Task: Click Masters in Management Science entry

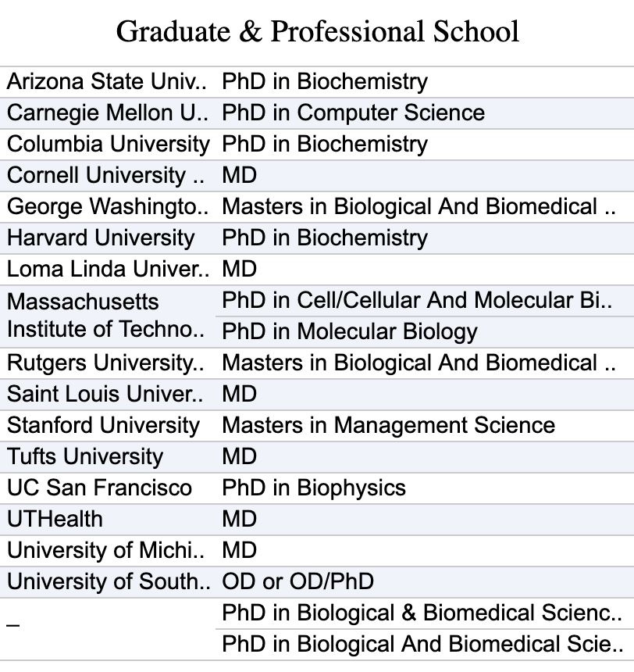Action: coord(389,426)
